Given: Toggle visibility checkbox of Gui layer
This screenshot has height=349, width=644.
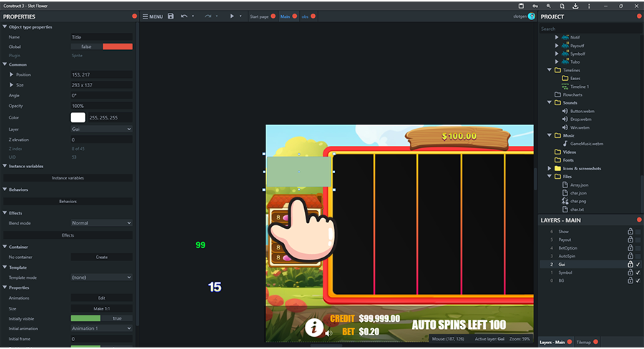Looking at the screenshot, I should (638, 265).
